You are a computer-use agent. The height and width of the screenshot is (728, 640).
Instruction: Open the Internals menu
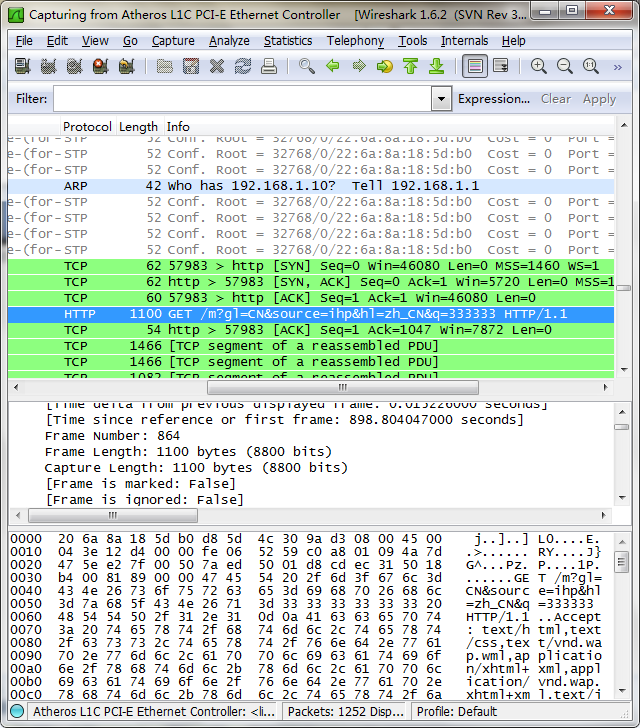tap(464, 41)
